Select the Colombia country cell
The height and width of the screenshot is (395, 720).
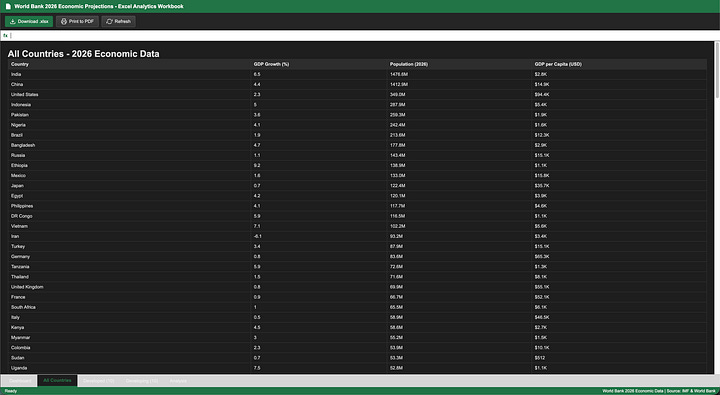(129, 347)
